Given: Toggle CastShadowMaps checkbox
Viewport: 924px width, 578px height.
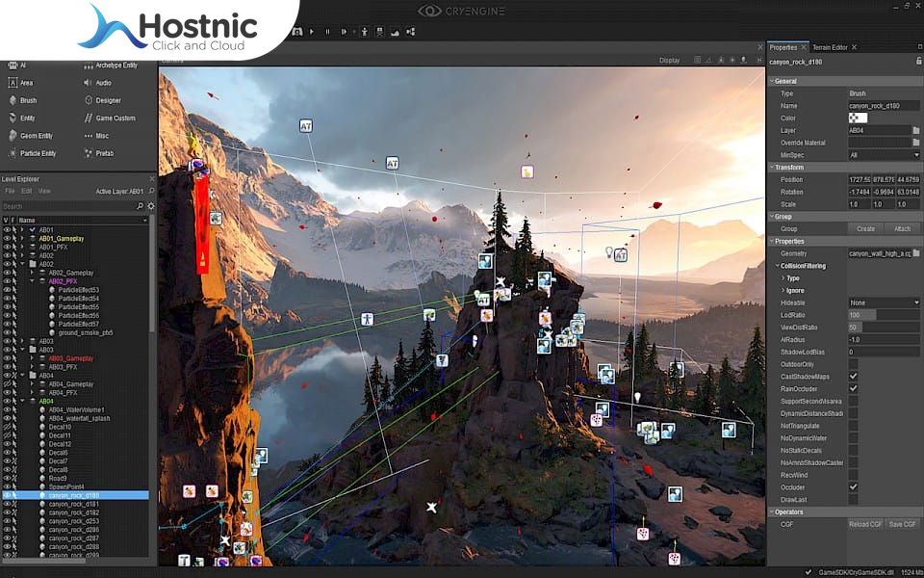Looking at the screenshot, I should [853, 377].
